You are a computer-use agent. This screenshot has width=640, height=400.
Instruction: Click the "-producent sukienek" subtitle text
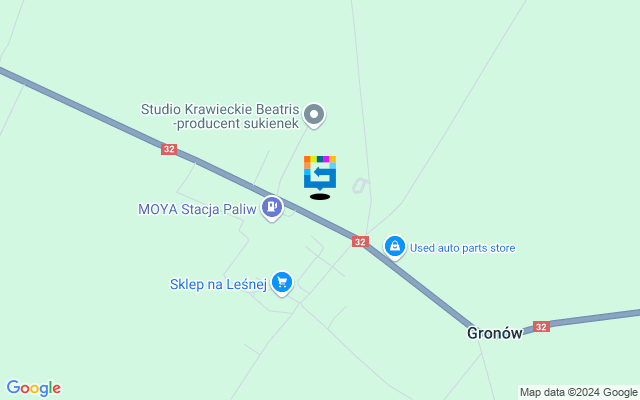pyautogui.click(x=236, y=123)
